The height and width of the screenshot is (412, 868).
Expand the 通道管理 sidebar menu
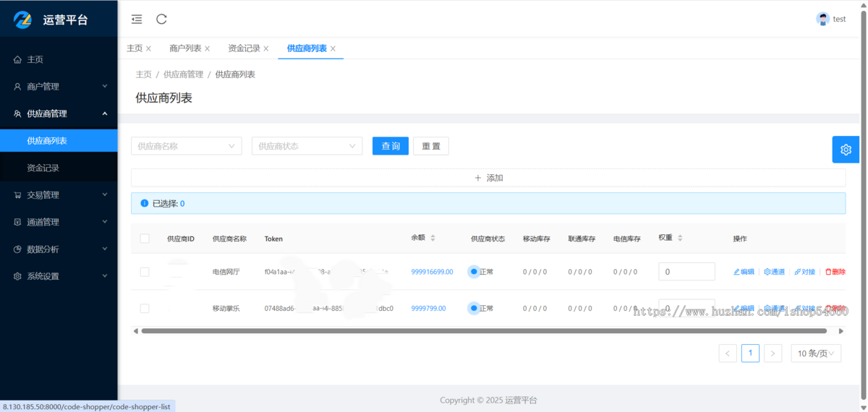click(59, 222)
